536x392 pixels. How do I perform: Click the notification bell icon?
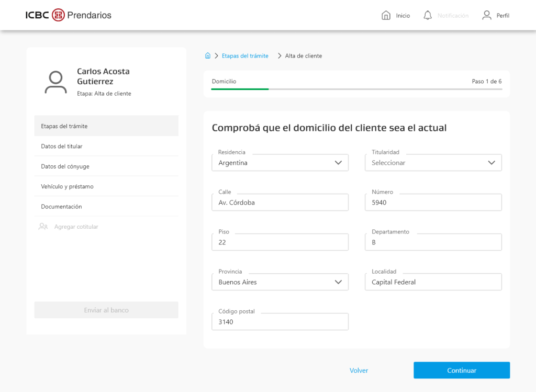click(x=428, y=15)
